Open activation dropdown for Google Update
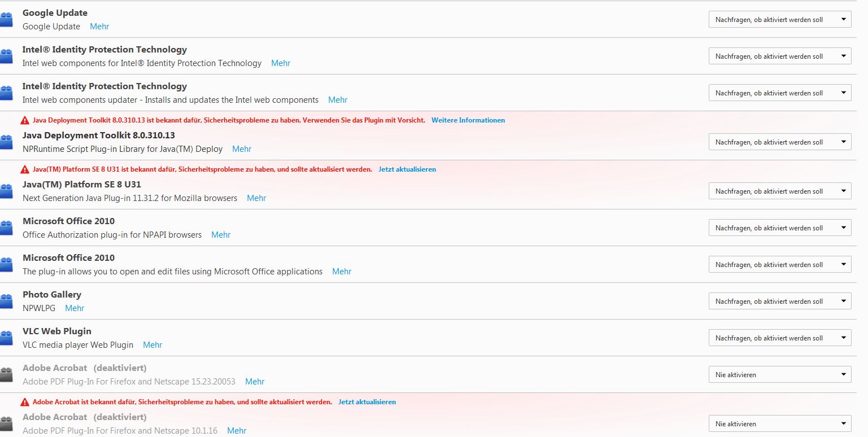This screenshot has height=437, width=868. tap(780, 20)
